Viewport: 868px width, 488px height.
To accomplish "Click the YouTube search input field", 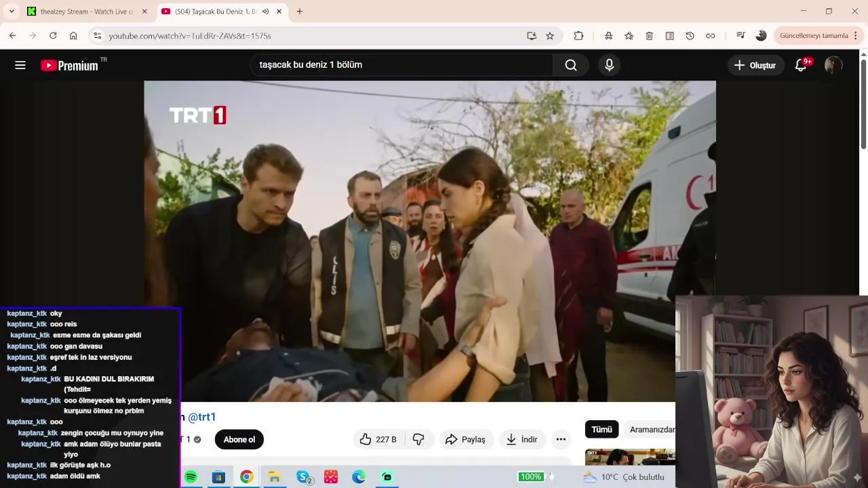I will [402, 65].
